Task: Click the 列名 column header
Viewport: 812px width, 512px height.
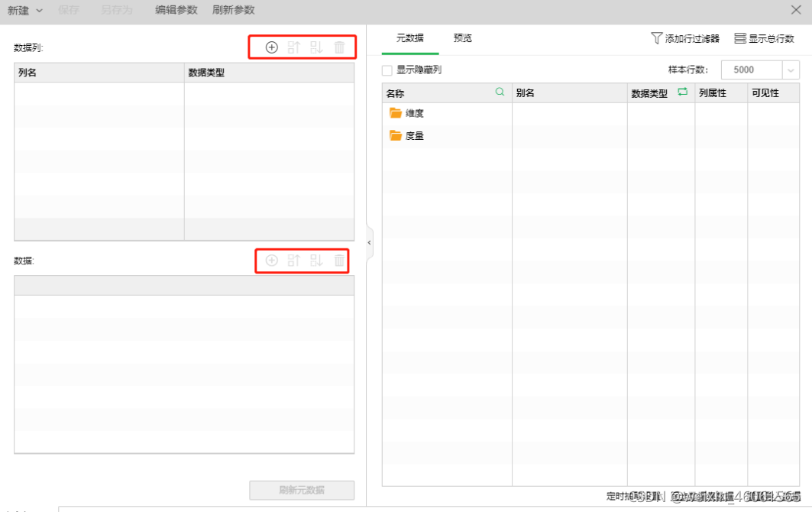Action: click(x=99, y=73)
